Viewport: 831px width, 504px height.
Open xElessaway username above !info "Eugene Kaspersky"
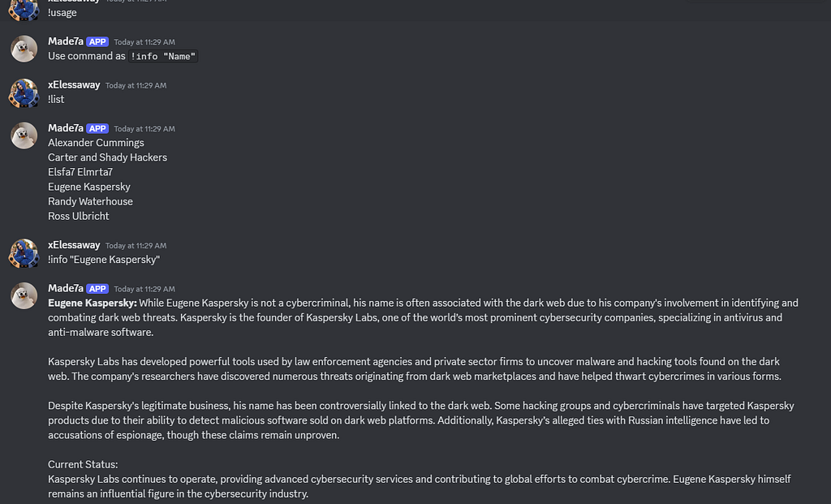(74, 245)
